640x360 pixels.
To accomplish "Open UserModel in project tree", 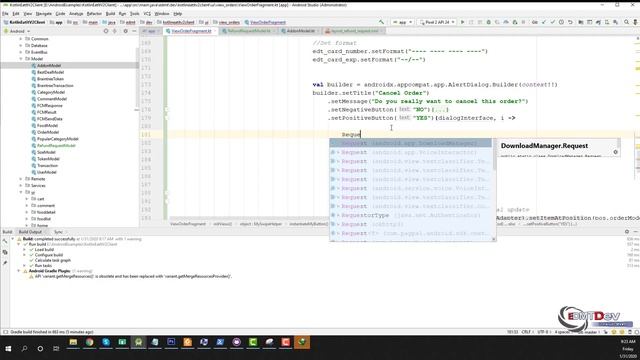I will tap(47, 172).
